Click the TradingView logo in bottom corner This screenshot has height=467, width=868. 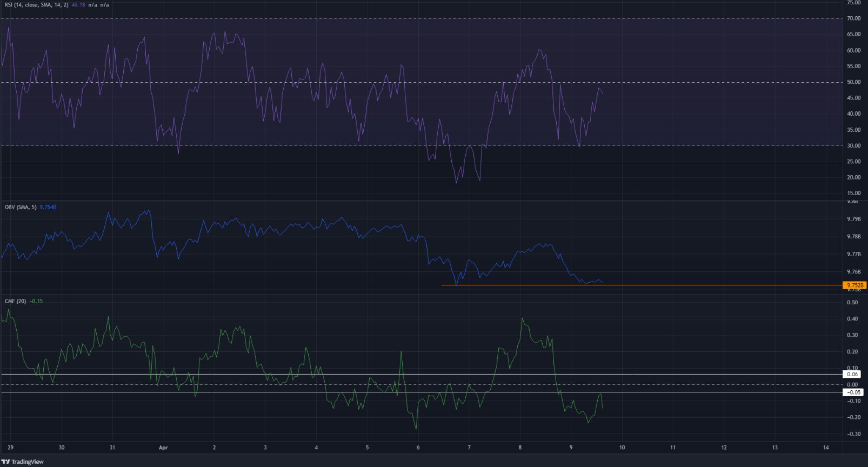(x=23, y=462)
